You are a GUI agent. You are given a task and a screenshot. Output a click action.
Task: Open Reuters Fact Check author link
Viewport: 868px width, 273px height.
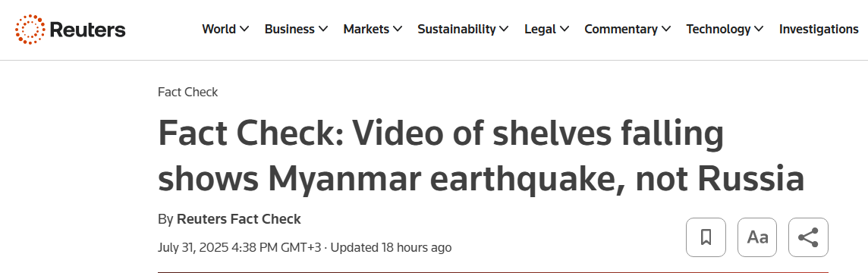tap(238, 219)
